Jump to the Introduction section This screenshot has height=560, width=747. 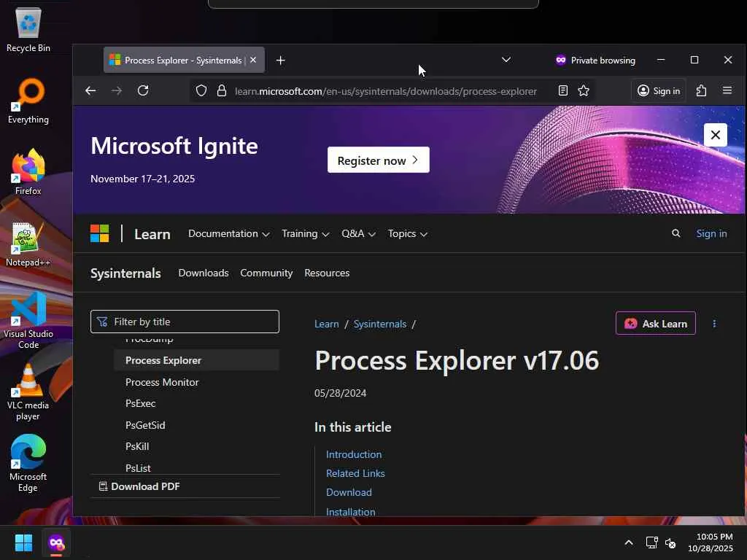(x=354, y=454)
